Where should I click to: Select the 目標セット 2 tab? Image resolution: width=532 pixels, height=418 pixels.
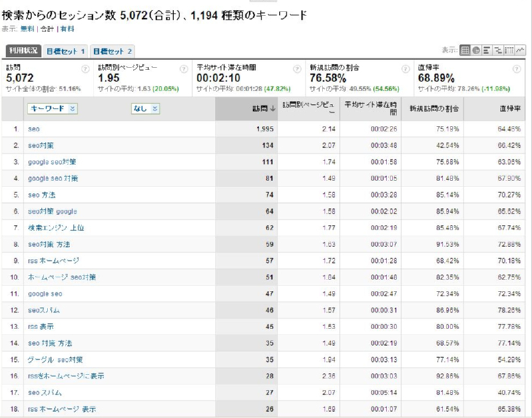112,51
